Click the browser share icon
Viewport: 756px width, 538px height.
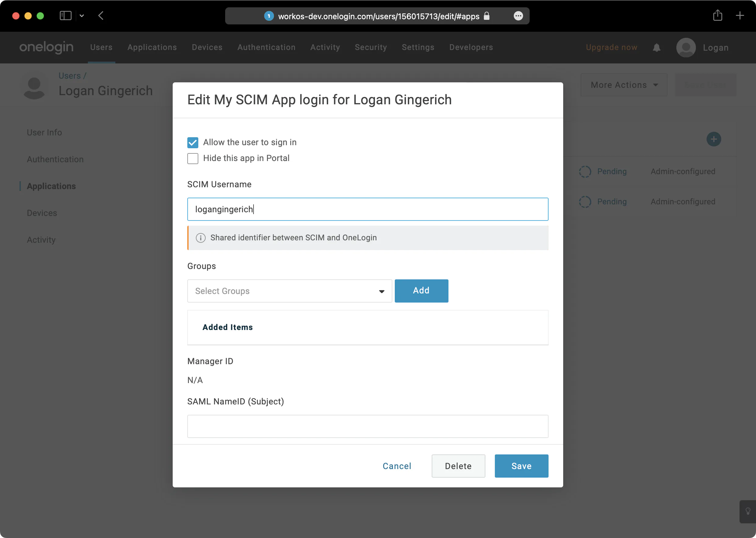point(718,15)
